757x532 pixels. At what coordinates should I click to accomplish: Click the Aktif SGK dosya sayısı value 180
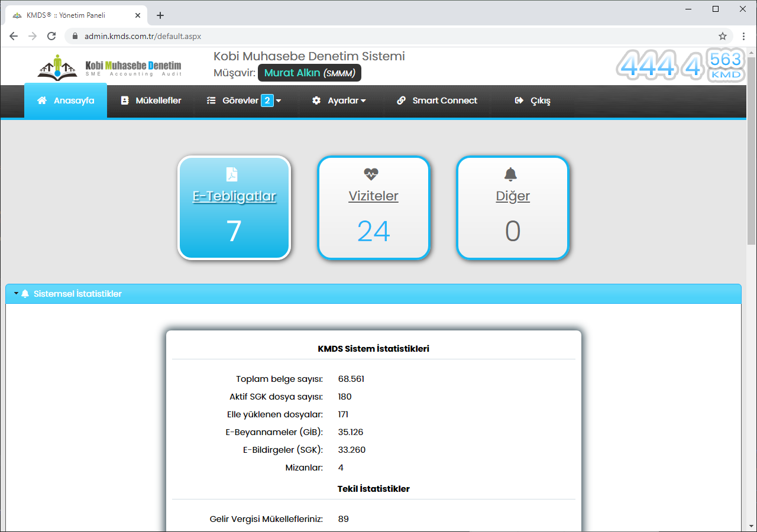pos(345,397)
